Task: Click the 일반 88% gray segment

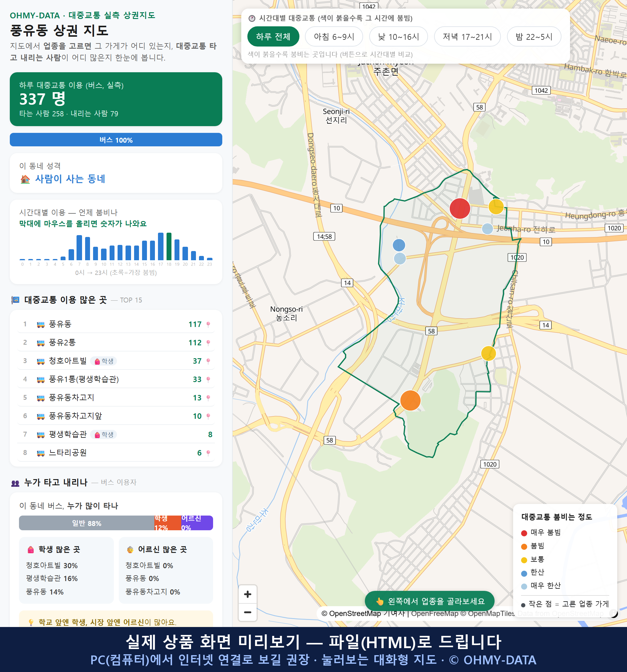Action: (x=87, y=523)
